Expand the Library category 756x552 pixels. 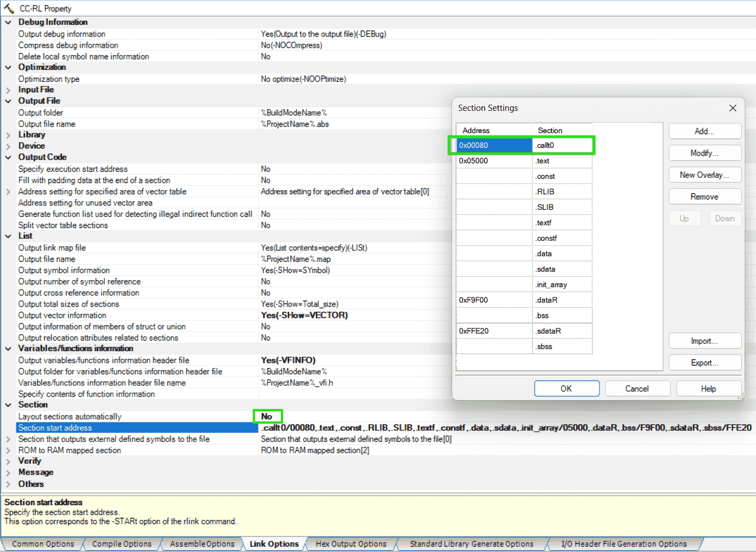(8, 135)
